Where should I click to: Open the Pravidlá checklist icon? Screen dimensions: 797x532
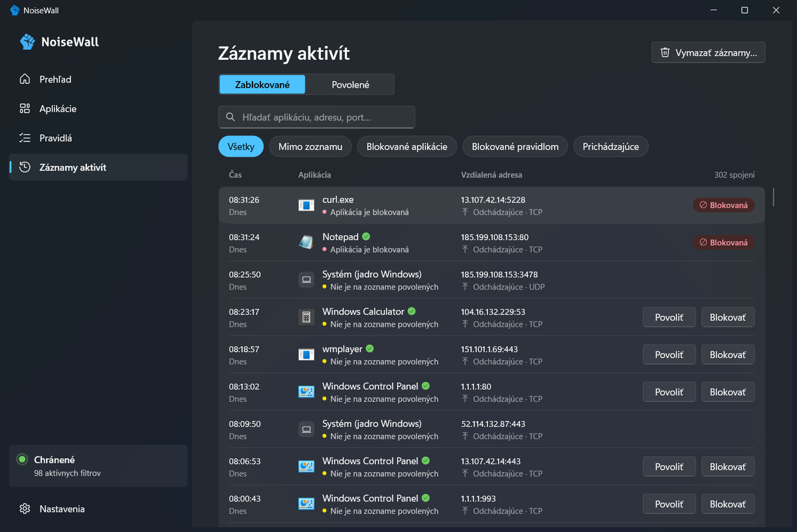coord(25,138)
